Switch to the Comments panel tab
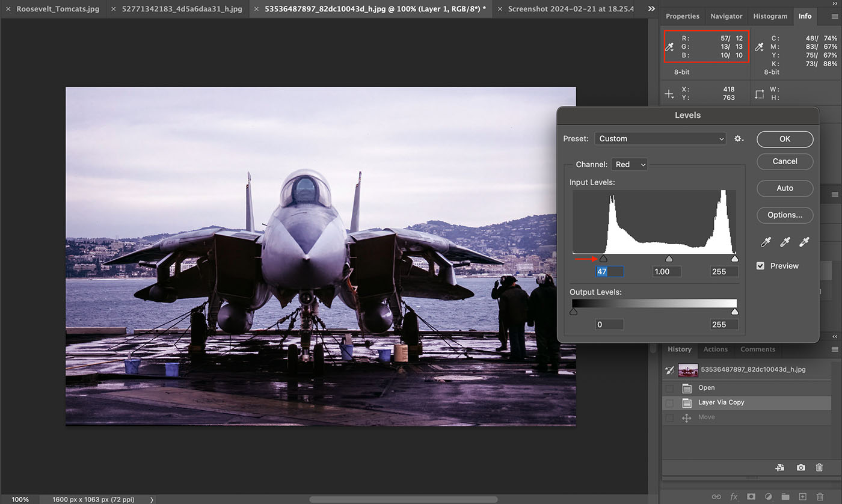The height and width of the screenshot is (504, 842). click(758, 349)
